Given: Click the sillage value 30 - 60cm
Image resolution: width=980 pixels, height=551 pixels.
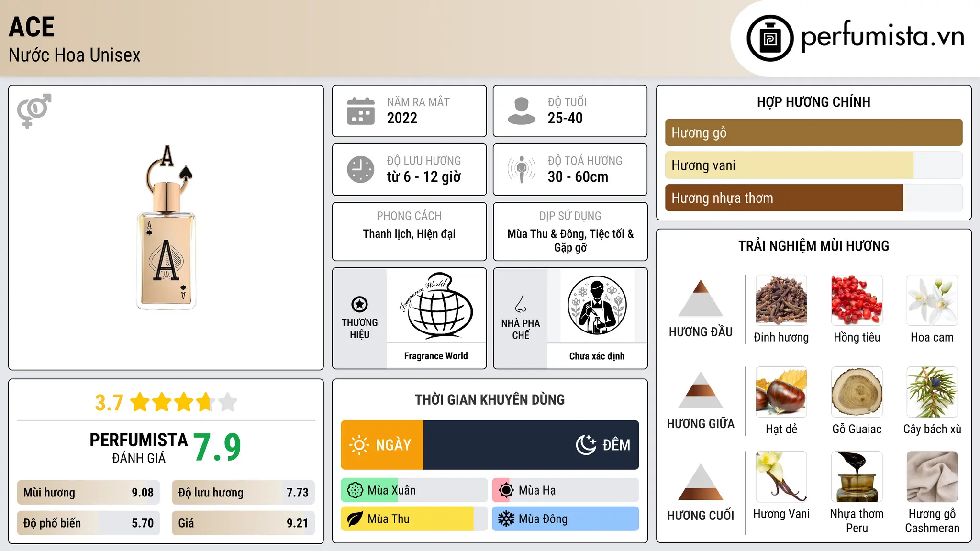Looking at the screenshot, I should [x=578, y=177].
